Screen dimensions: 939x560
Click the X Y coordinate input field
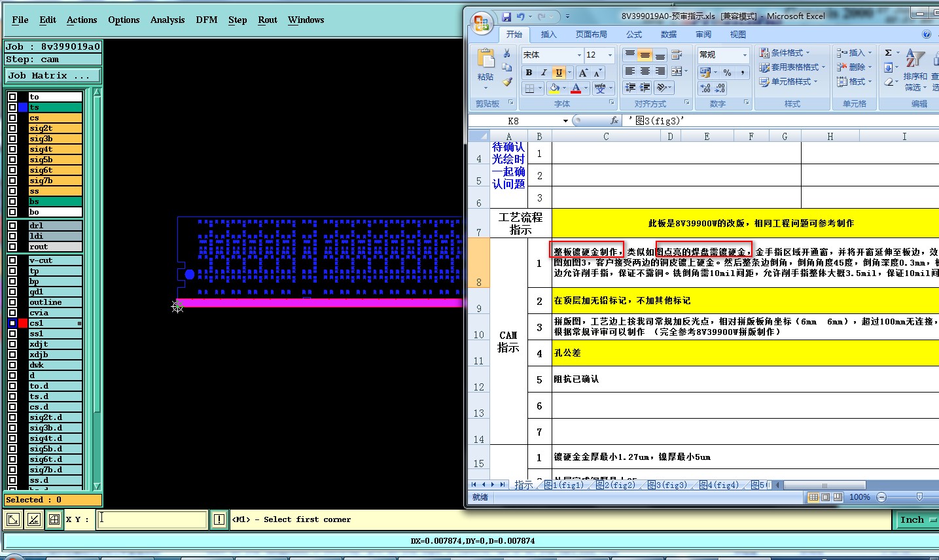153,519
